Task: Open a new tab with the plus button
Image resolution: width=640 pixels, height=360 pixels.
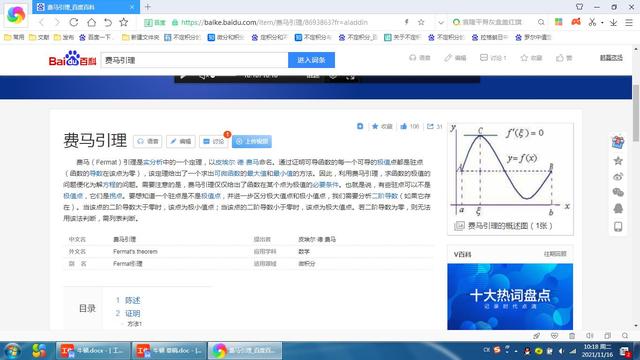Action: click(x=148, y=7)
